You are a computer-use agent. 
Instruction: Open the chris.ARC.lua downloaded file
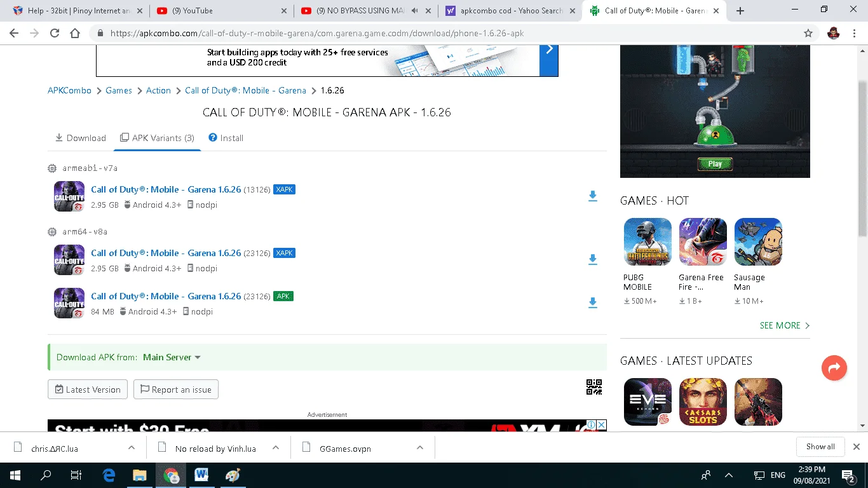coord(55,448)
